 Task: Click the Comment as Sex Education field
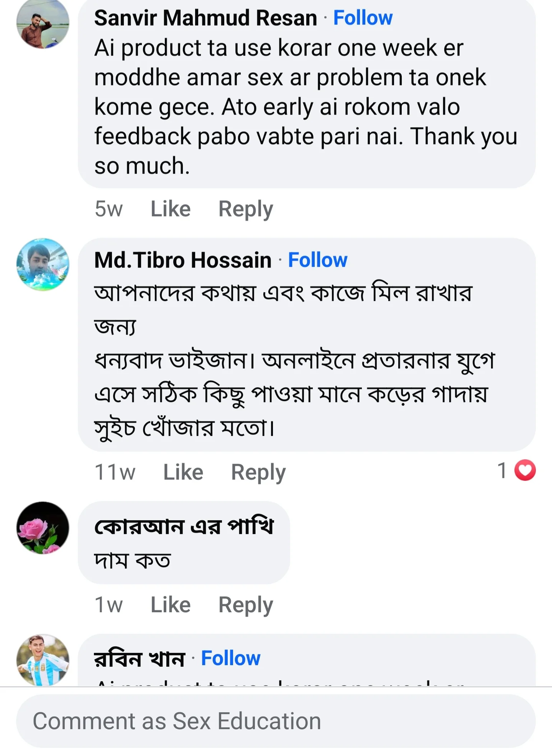pyautogui.click(x=276, y=720)
